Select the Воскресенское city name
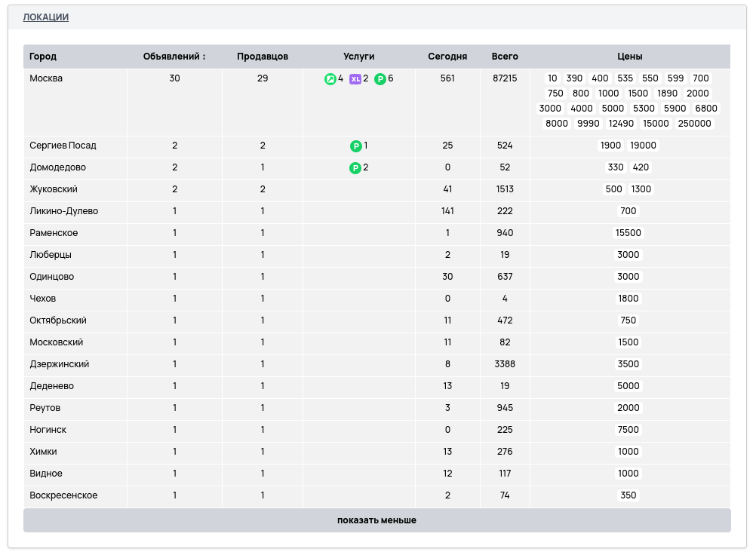756x555 pixels. (x=63, y=495)
